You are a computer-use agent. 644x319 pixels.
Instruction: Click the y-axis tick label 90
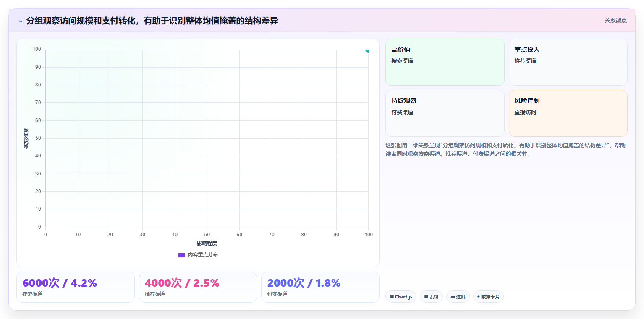click(38, 67)
